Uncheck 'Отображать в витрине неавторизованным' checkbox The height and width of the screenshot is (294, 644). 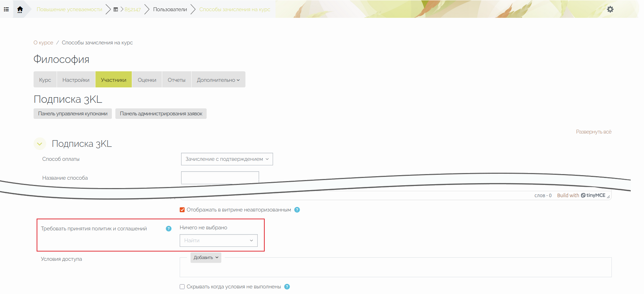(x=182, y=210)
